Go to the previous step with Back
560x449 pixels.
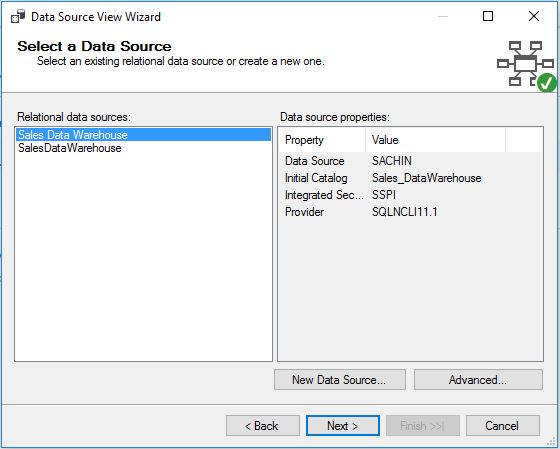point(262,425)
